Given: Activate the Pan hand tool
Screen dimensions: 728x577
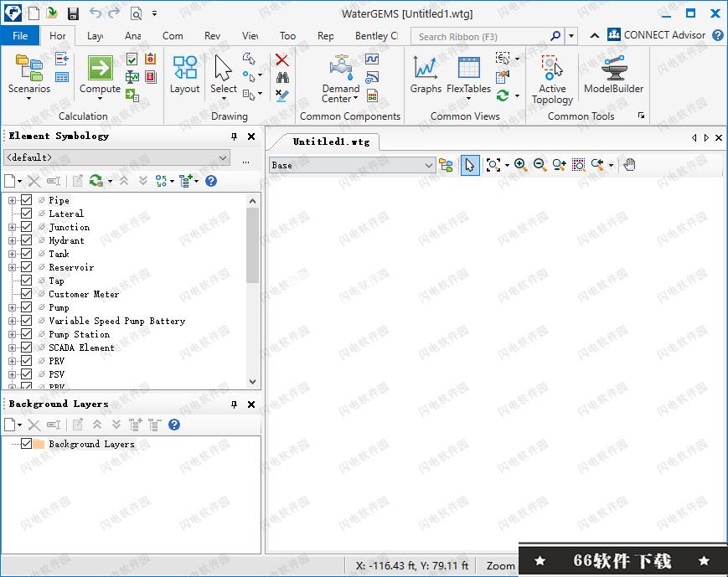Looking at the screenshot, I should pyautogui.click(x=629, y=165).
